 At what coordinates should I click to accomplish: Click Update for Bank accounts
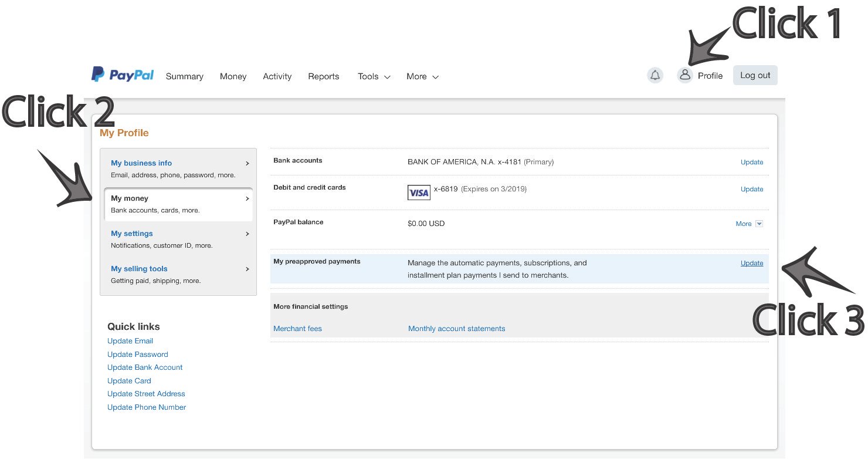pos(751,162)
